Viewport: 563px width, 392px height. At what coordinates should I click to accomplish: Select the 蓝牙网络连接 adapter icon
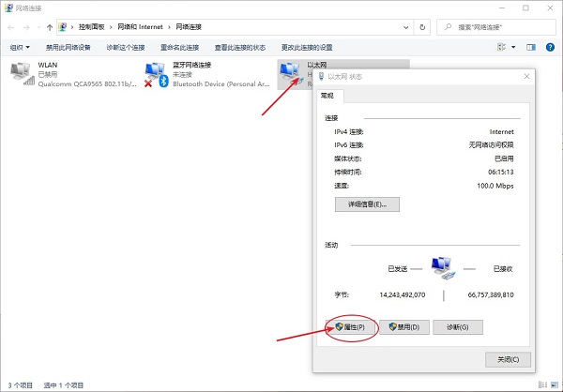(x=157, y=74)
